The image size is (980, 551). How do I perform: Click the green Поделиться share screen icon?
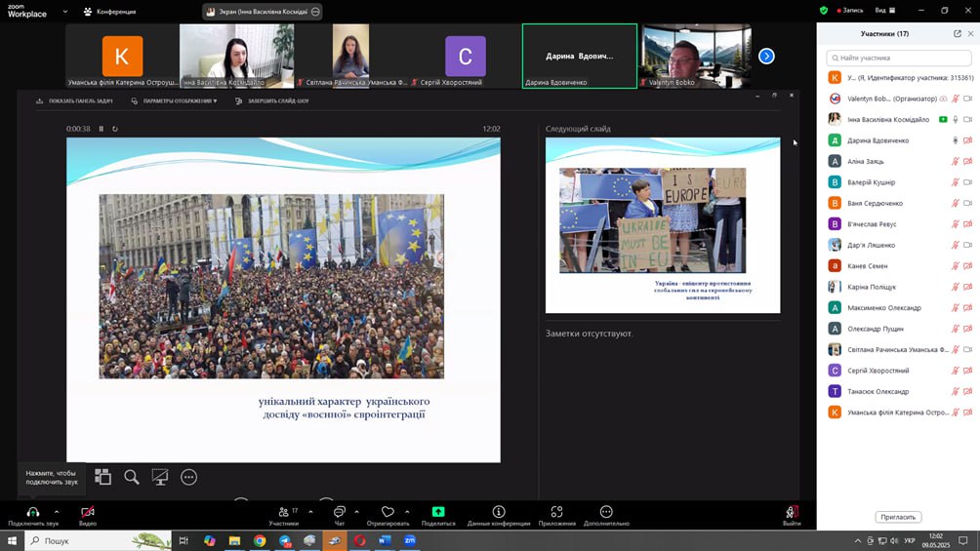(438, 511)
